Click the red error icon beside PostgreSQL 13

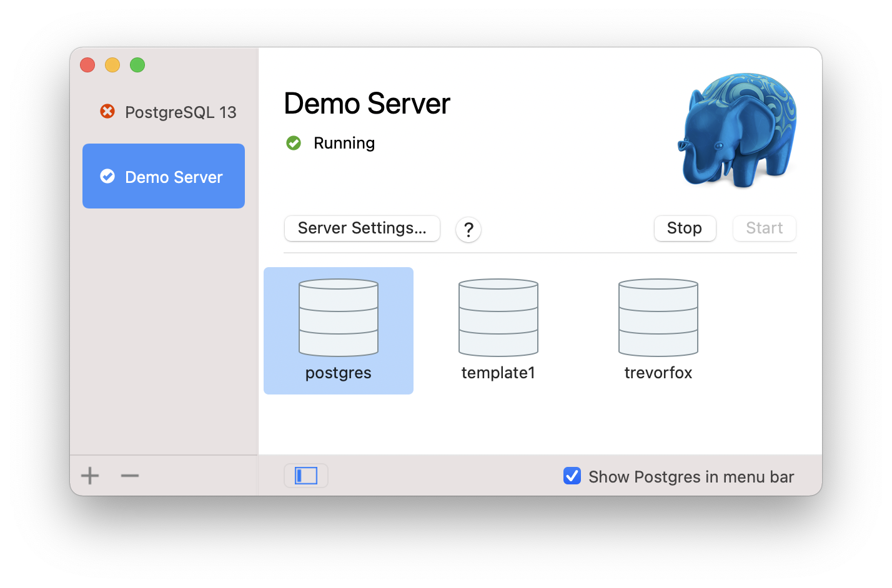click(107, 111)
